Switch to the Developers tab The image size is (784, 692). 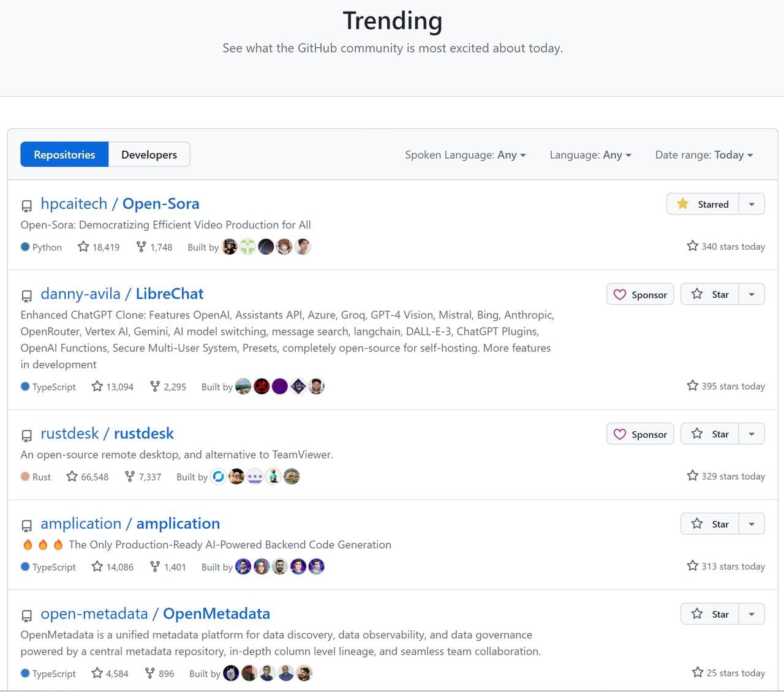point(149,155)
